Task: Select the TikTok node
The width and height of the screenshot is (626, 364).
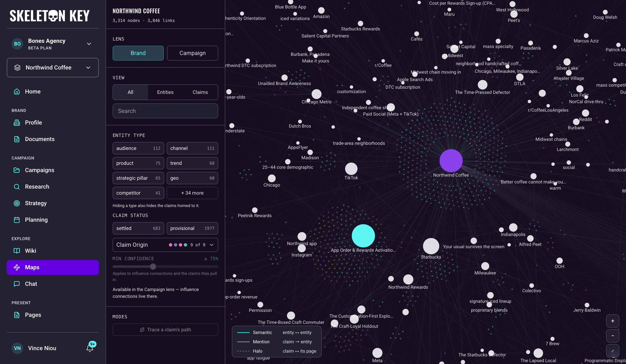Action: (x=351, y=169)
